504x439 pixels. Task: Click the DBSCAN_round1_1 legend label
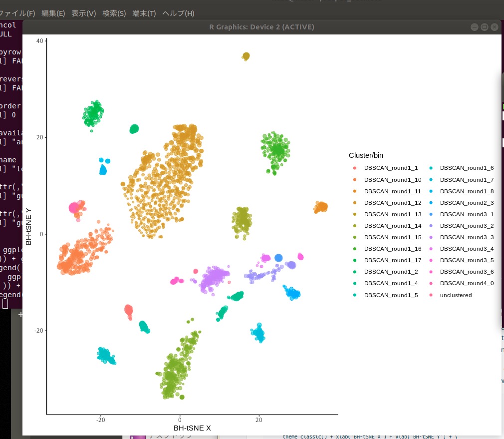pos(391,168)
